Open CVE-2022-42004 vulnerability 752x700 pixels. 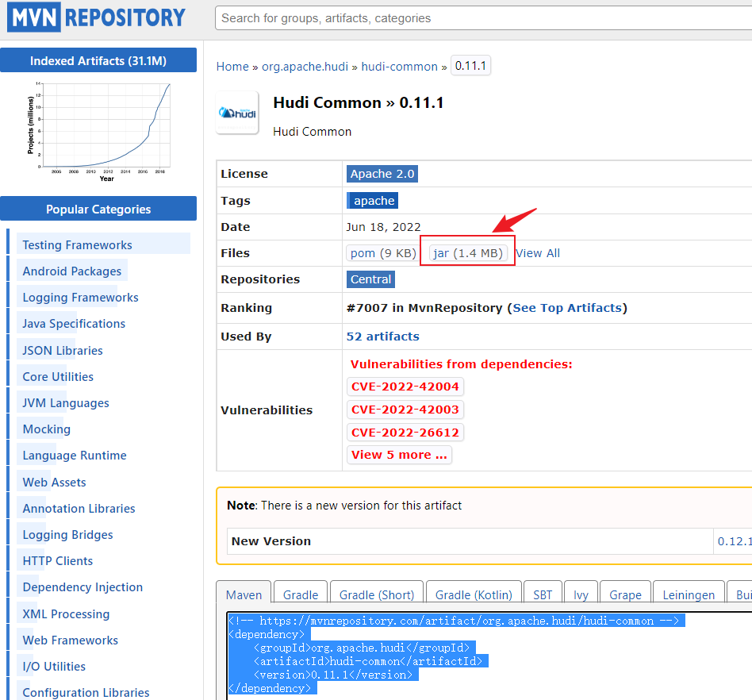[x=405, y=387]
